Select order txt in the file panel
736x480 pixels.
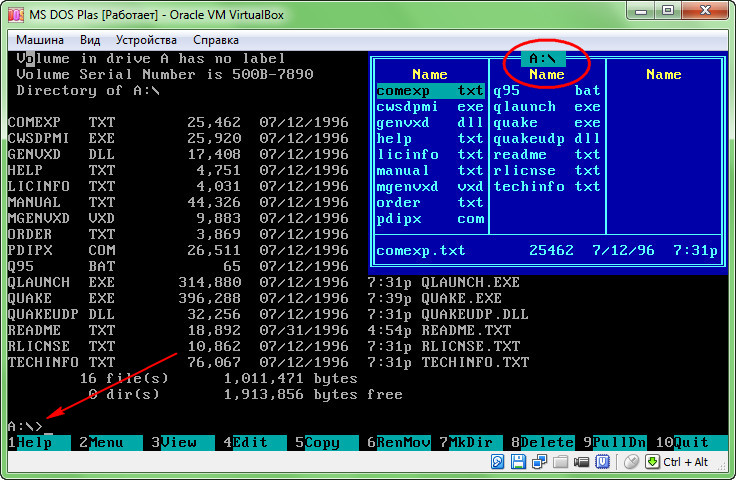tap(430, 202)
